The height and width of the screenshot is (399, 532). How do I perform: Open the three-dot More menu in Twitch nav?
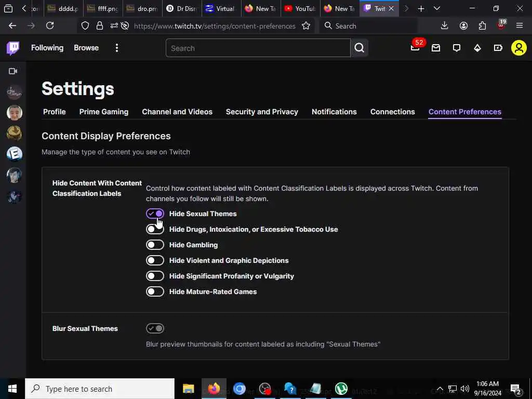point(117,48)
